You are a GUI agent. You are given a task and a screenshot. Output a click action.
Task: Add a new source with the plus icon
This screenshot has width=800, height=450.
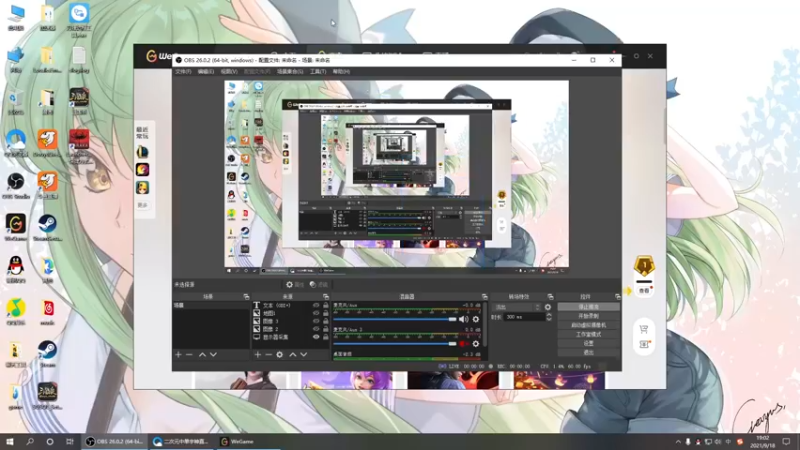click(x=258, y=354)
